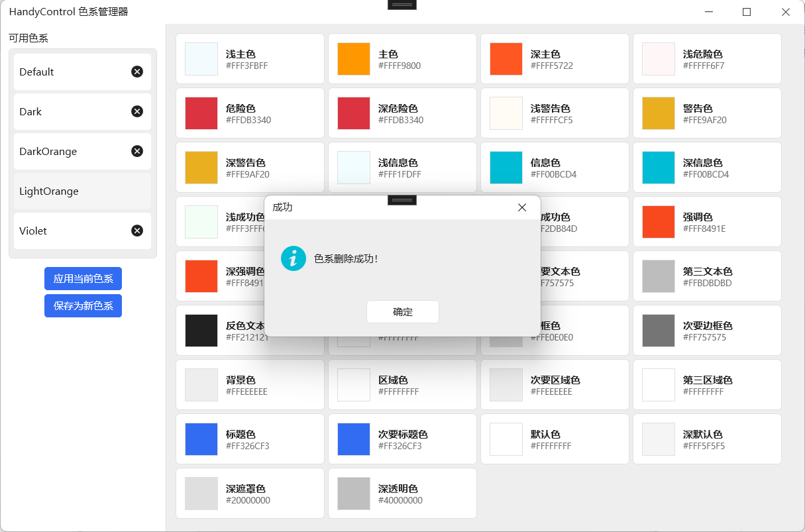805x532 pixels.
Task: Select the 信息色 cyan swatch
Action: [506, 168]
